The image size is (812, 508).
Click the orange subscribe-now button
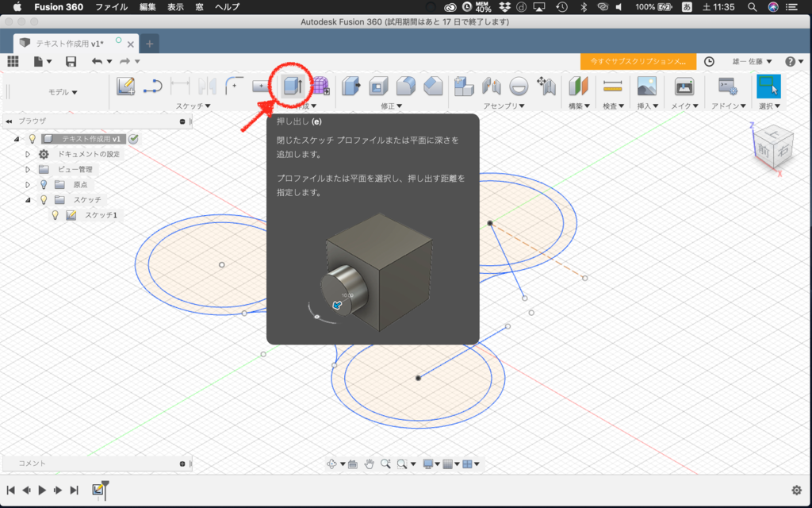[x=638, y=61]
